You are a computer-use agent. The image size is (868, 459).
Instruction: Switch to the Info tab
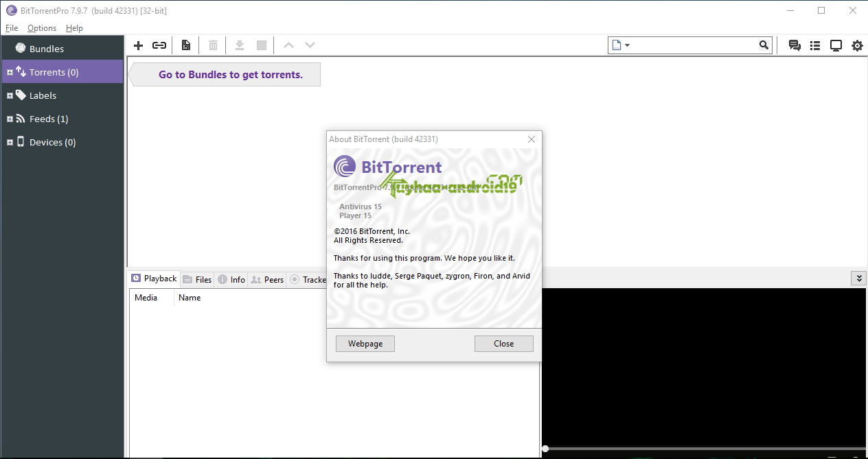(x=231, y=279)
